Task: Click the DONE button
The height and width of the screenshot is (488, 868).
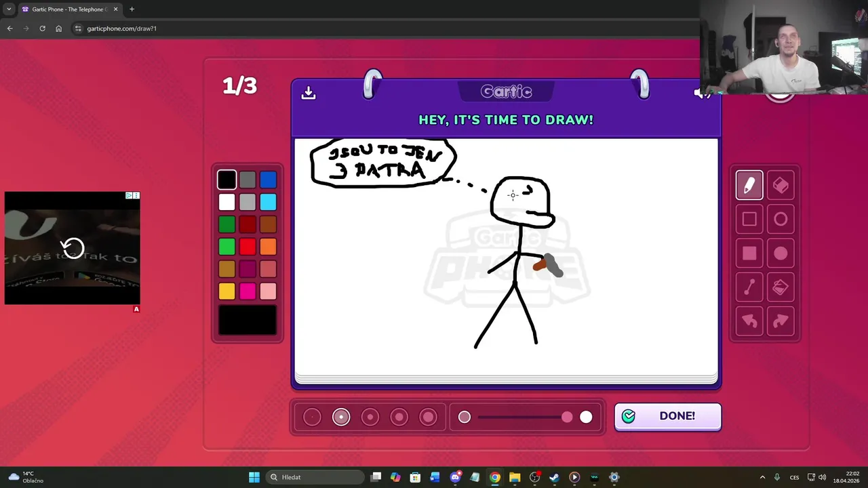Action: 668,416
